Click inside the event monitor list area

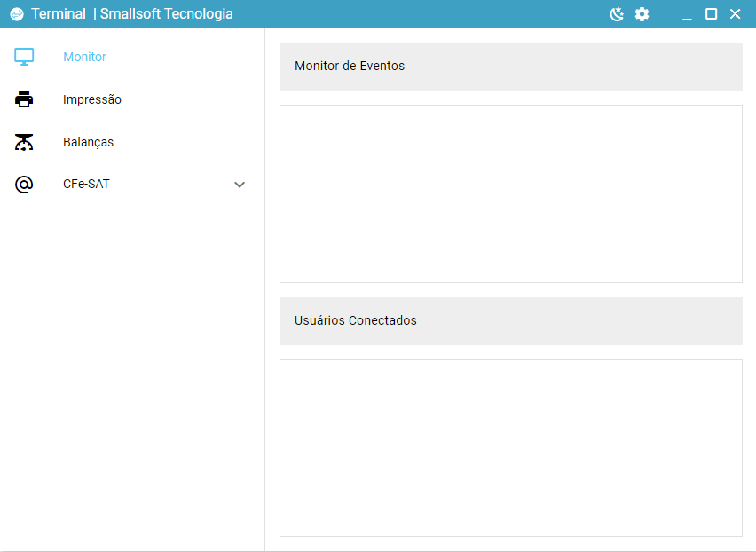point(510,193)
